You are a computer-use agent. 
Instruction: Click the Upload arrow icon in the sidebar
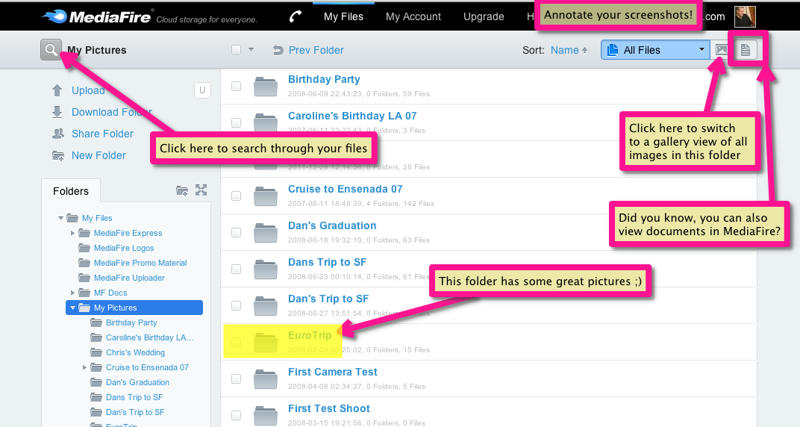click(x=57, y=90)
